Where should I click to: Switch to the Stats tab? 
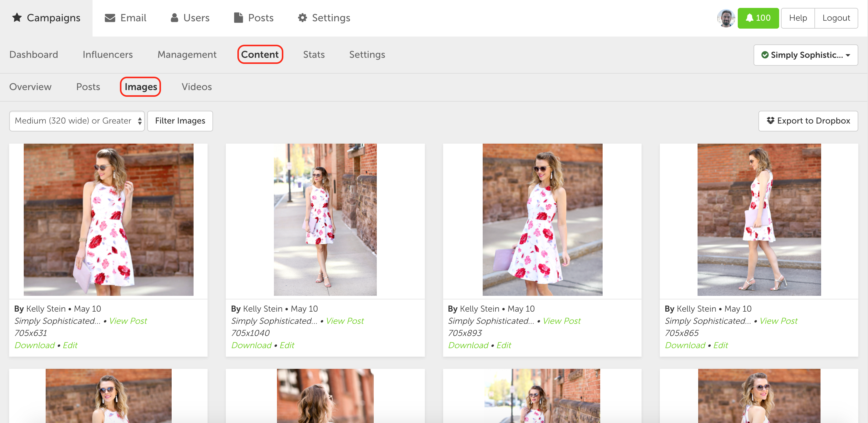[x=314, y=54]
